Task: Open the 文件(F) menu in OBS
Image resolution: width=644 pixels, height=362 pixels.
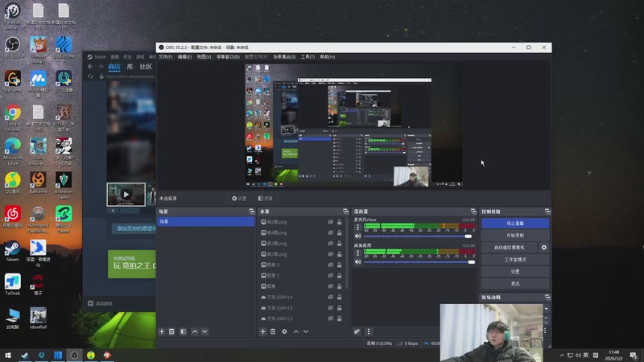Action: (166, 57)
